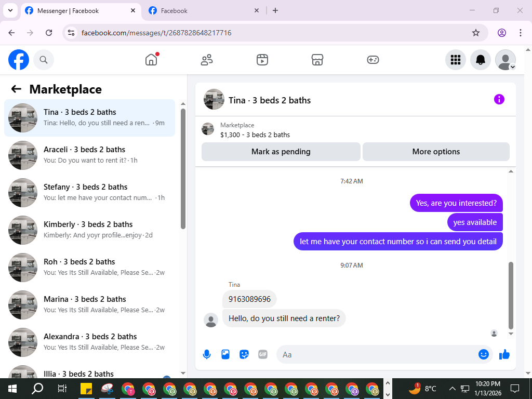
Task: Open the Gaming controller icon
Action: [x=373, y=60]
